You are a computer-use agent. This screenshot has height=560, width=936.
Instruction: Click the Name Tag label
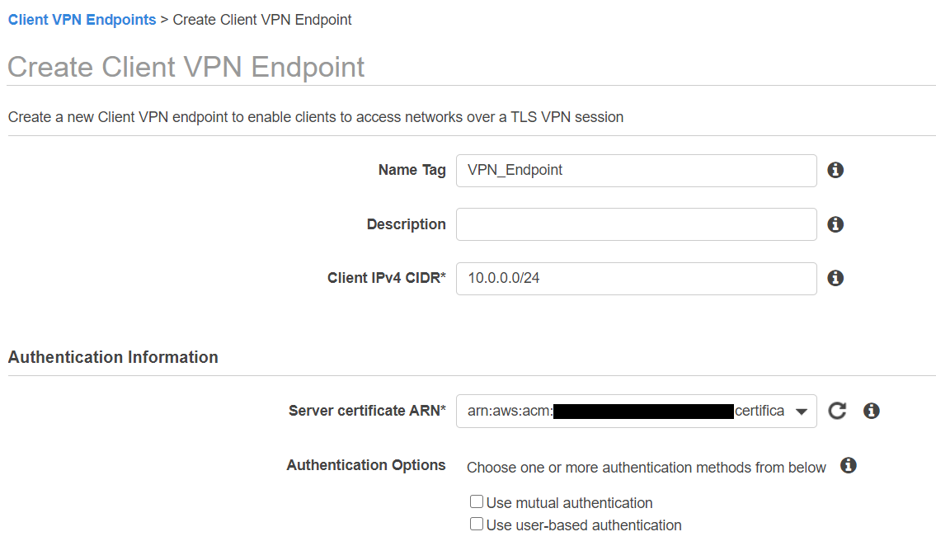pyautogui.click(x=412, y=171)
